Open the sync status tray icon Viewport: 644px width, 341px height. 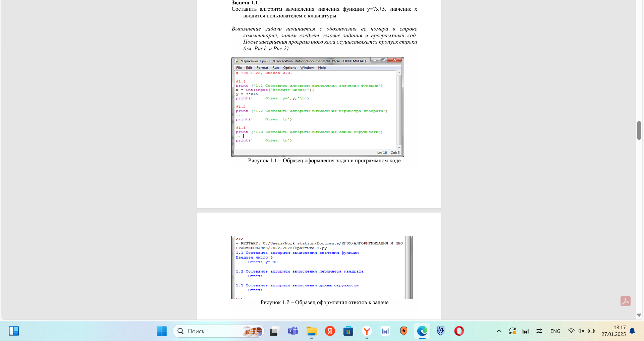click(x=513, y=331)
